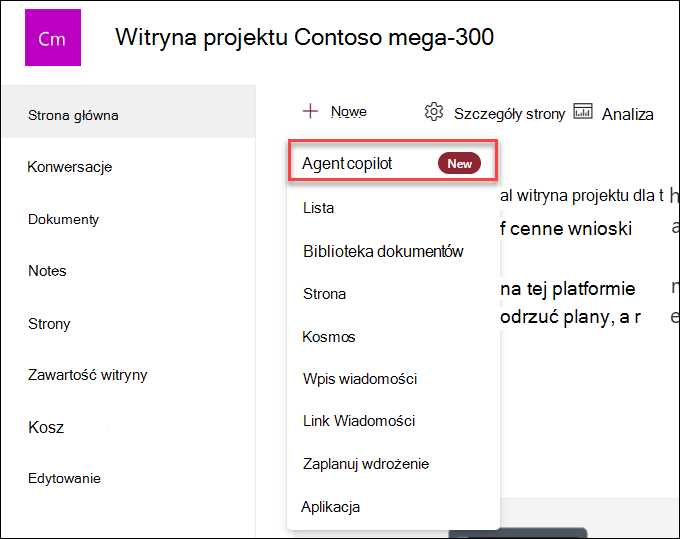Click the purple Cm site logo

[x=53, y=38]
